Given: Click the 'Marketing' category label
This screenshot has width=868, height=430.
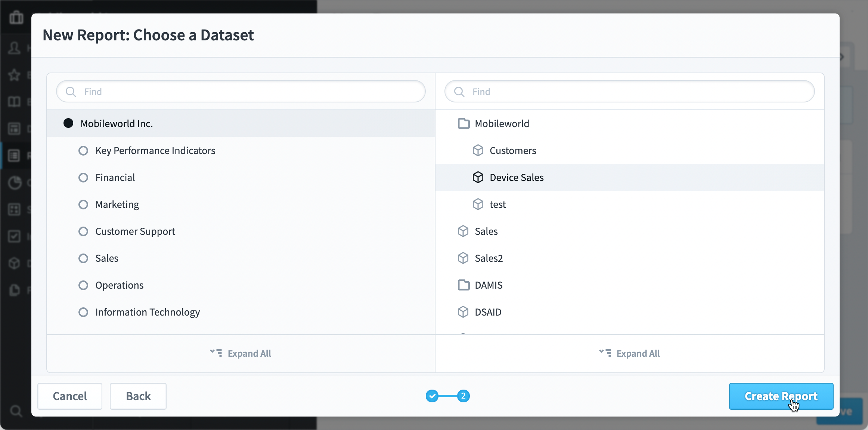Looking at the screenshot, I should [x=117, y=205].
